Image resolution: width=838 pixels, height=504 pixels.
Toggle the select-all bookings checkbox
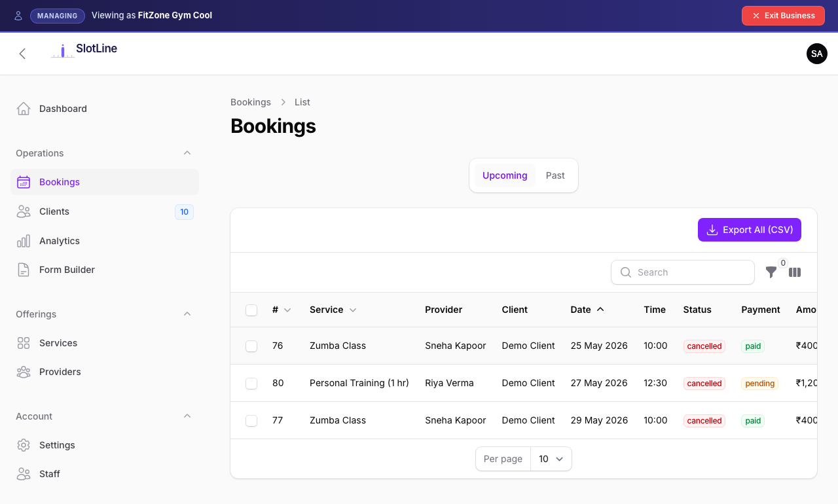point(251,310)
